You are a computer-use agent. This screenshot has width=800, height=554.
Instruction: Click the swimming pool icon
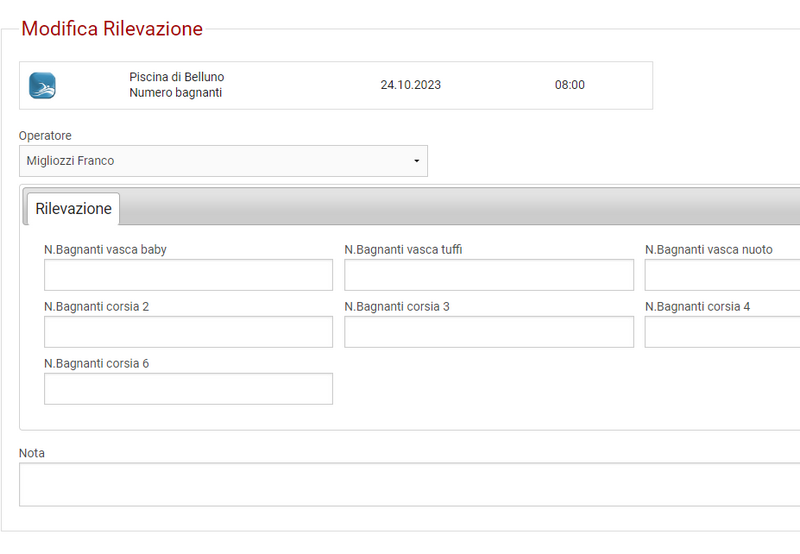coord(42,85)
